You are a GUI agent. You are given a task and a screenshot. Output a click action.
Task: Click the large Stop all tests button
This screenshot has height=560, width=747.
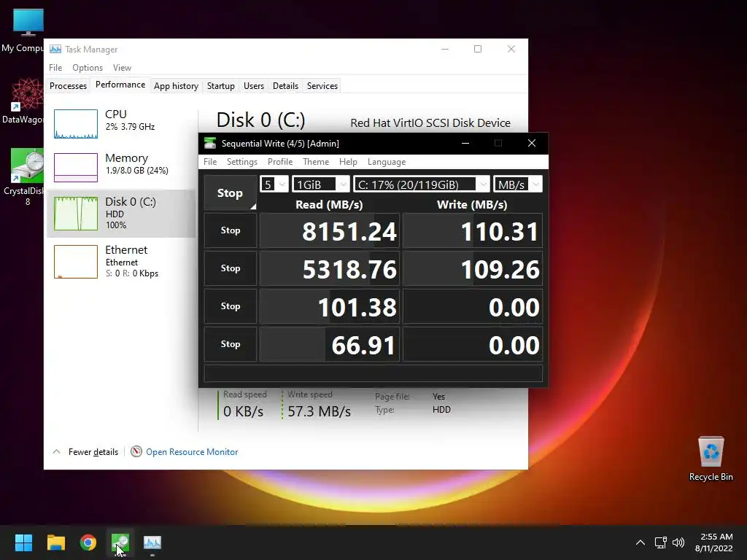pyautogui.click(x=230, y=192)
